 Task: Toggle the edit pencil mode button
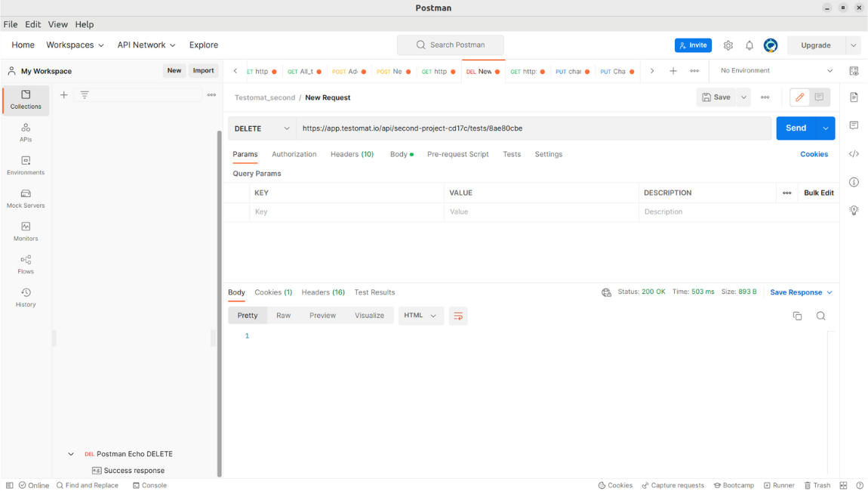point(799,97)
